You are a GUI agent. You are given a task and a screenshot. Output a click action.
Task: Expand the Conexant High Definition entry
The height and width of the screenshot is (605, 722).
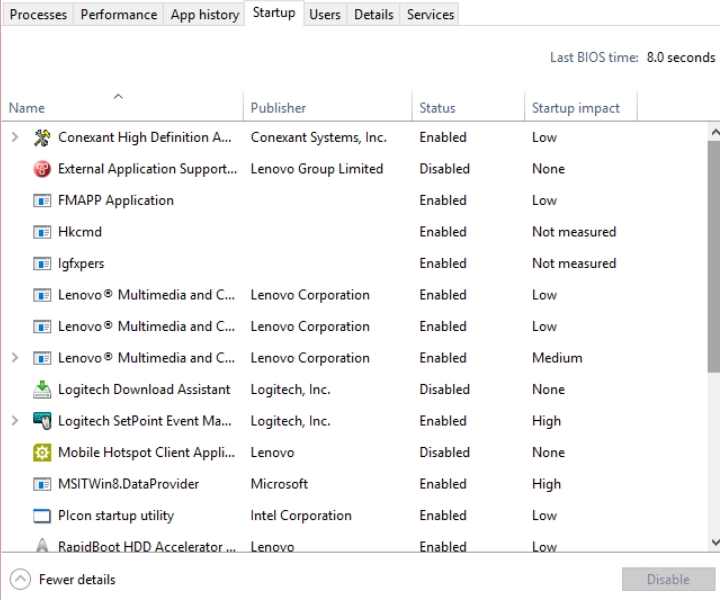point(15,137)
